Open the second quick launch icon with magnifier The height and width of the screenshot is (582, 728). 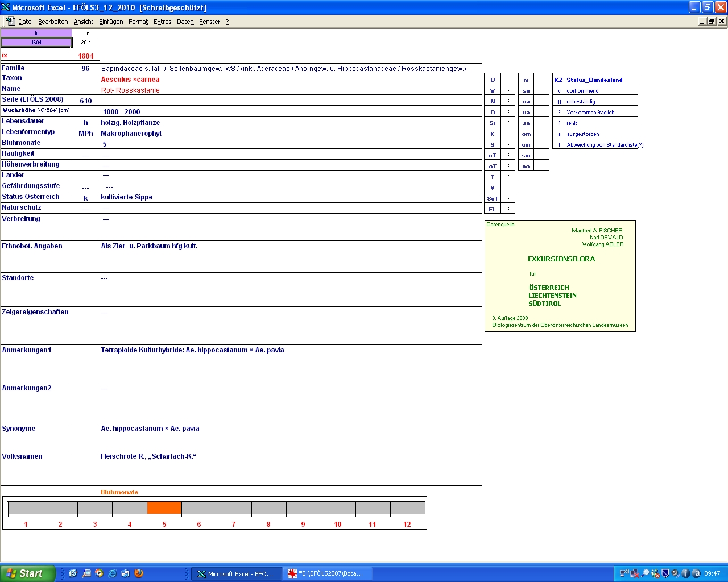86,573
